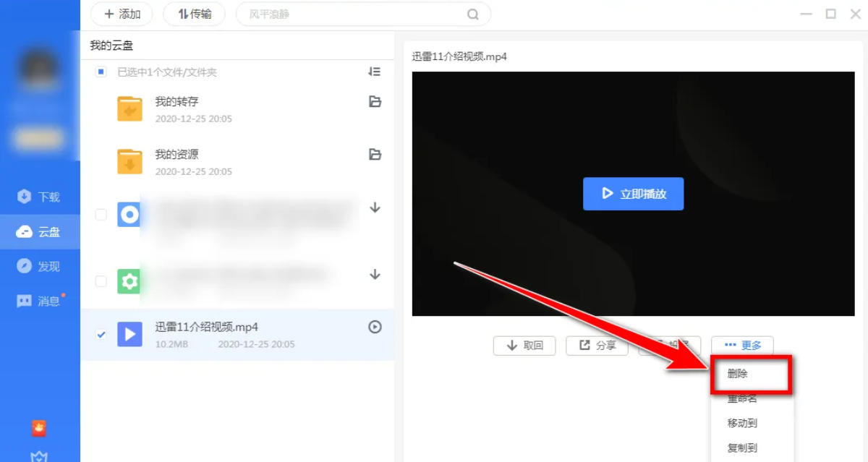Click the download arrow on the fourth list item

(374, 275)
